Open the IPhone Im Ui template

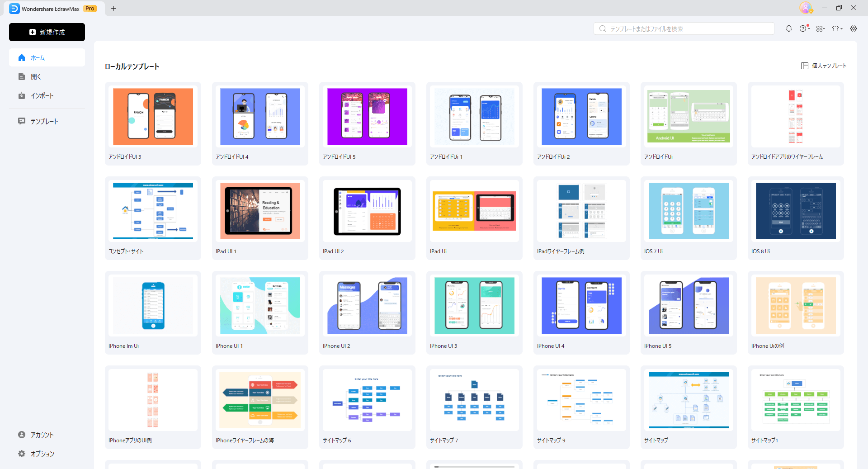[153, 313]
